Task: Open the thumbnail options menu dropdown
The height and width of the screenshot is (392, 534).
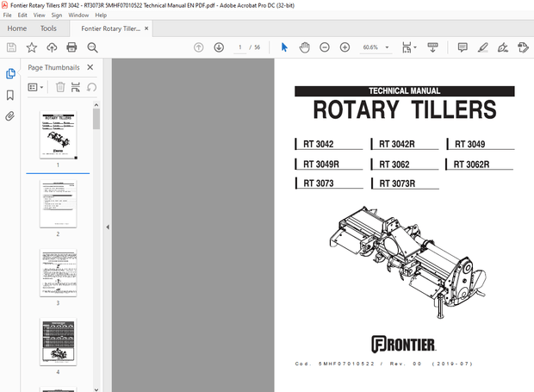Action: coord(35,88)
